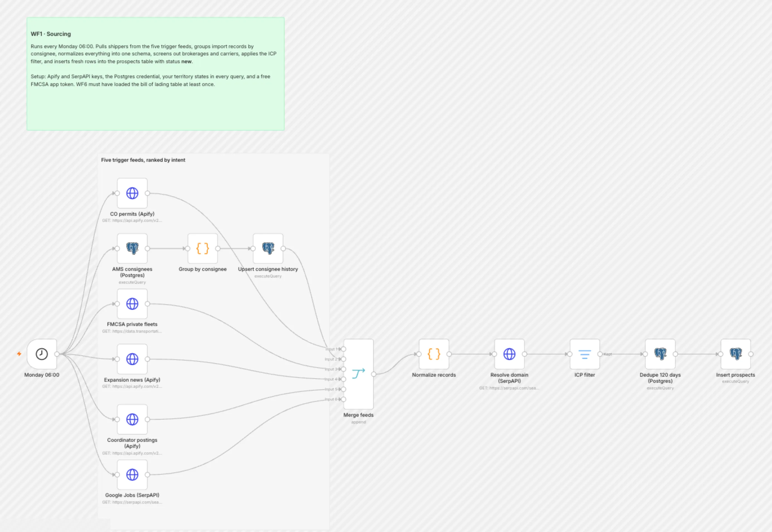Open the Coordinator postings (Apify) node
The image size is (772, 532).
point(132,419)
